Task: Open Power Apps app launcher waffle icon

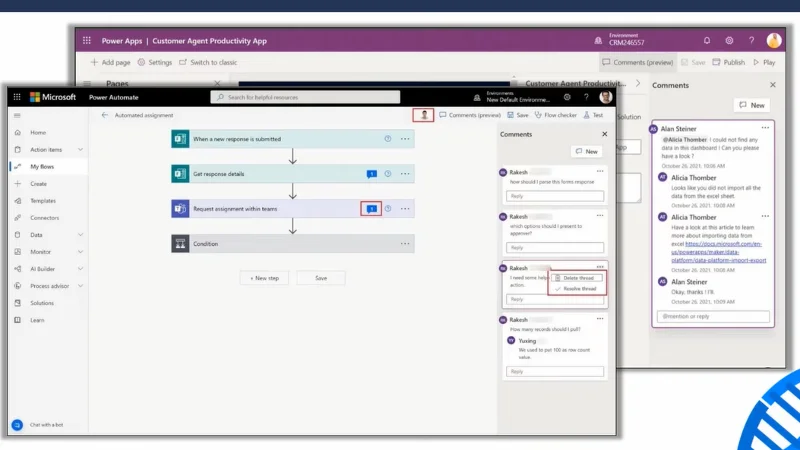Action: (x=87, y=40)
